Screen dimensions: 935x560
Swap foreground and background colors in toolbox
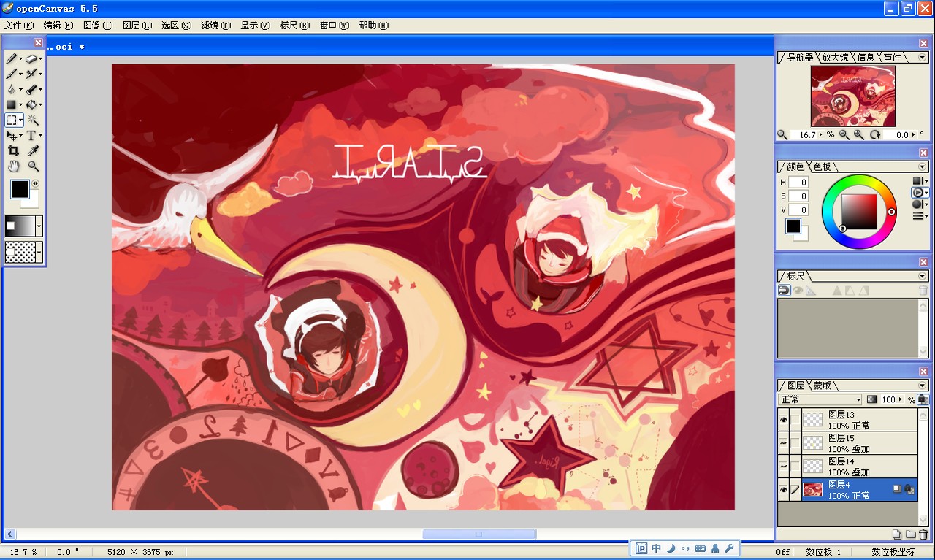[x=35, y=183]
